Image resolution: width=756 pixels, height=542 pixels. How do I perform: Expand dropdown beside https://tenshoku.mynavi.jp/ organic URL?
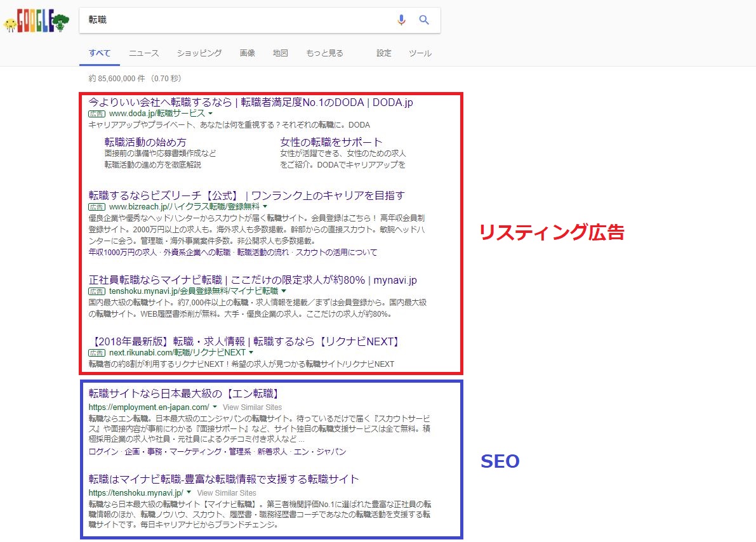point(189,492)
